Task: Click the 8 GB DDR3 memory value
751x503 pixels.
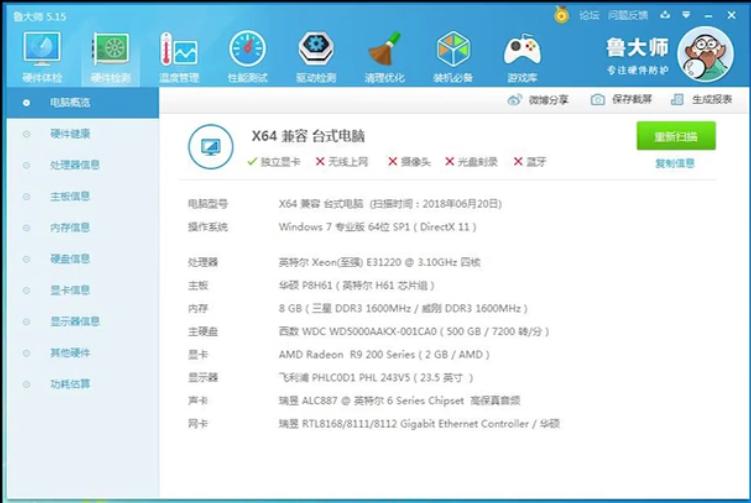Action: tap(403, 309)
